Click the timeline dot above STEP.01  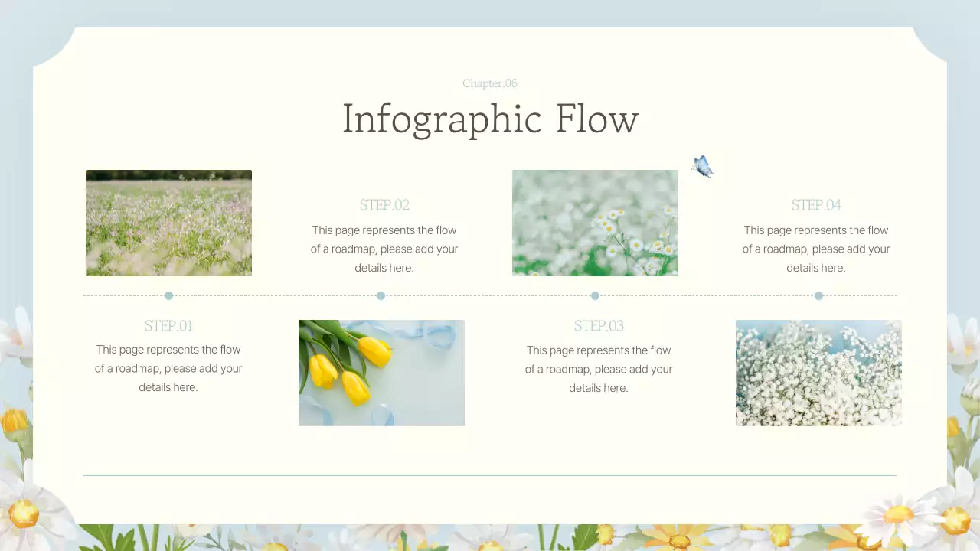click(168, 295)
